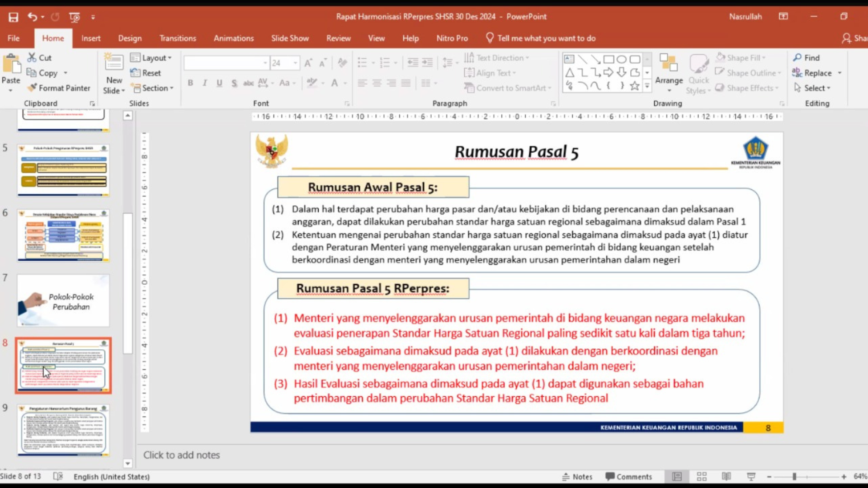
Task: Select slide 5 thumbnail
Action: (x=63, y=170)
